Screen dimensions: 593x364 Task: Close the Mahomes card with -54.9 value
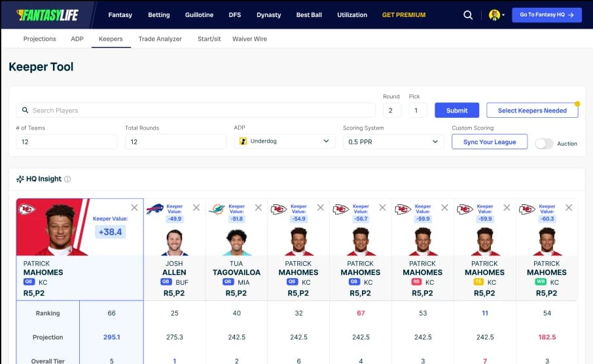pos(320,208)
